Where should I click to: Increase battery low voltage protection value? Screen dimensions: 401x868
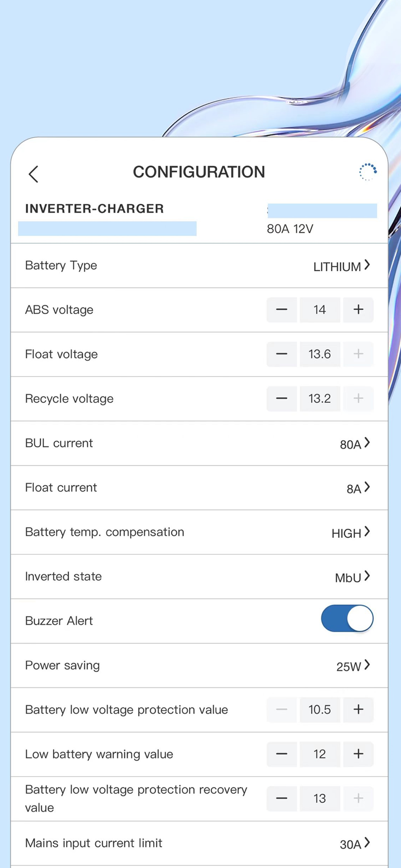[x=358, y=710]
